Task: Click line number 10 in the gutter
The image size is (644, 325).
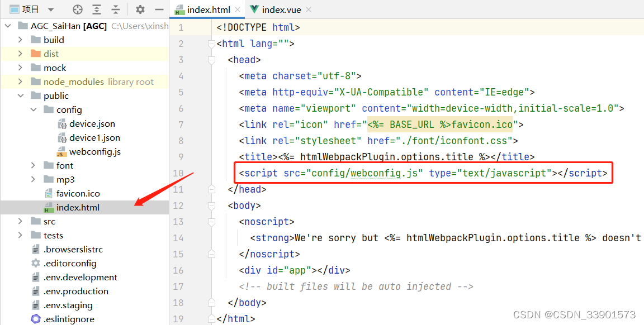Action: coord(178,173)
